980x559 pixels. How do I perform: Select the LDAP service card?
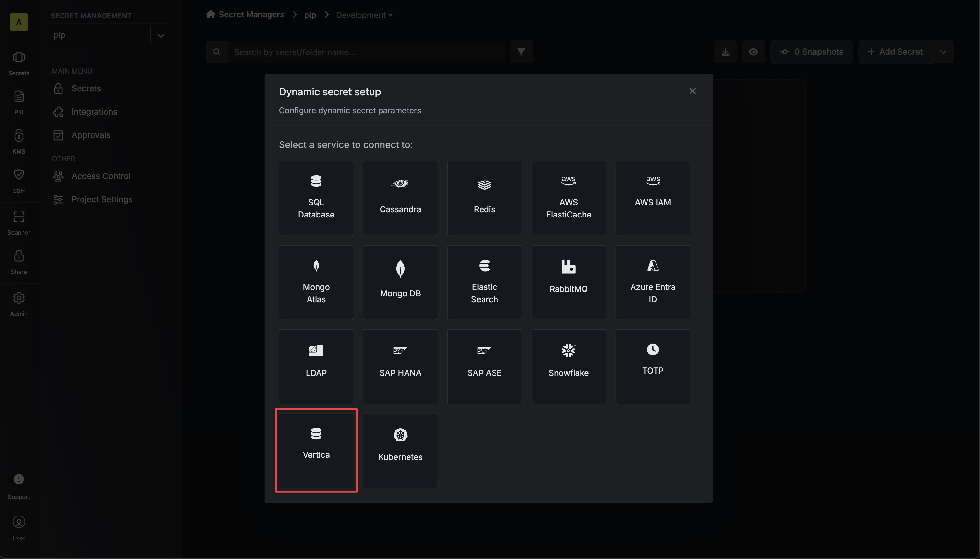316,366
